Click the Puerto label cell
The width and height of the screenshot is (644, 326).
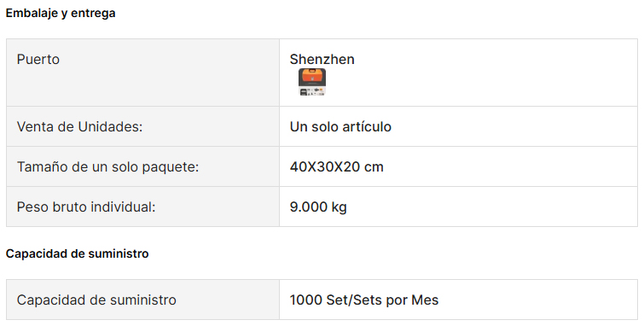point(143,73)
